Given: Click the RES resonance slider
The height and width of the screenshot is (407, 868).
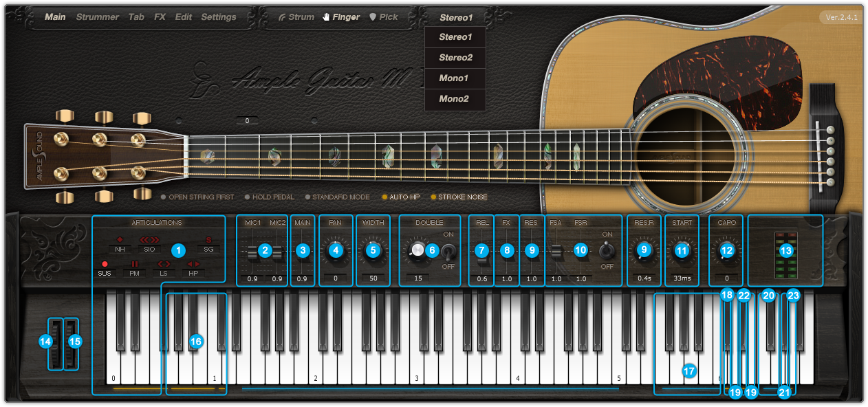Looking at the screenshot, I should (531, 251).
